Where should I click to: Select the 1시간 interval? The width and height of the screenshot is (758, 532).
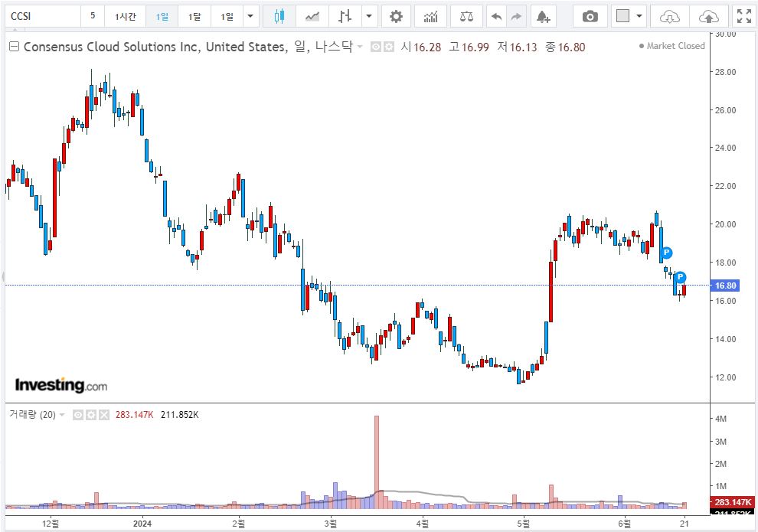pos(126,16)
